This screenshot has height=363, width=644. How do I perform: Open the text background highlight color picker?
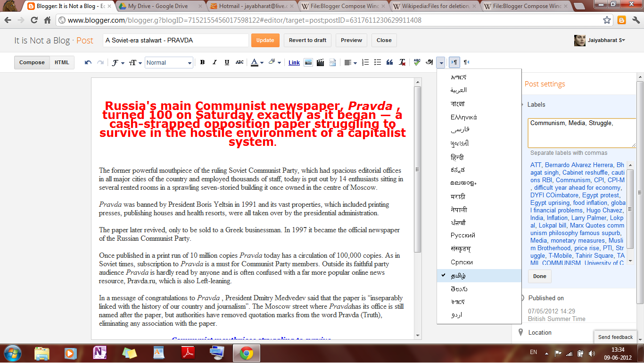274,62
